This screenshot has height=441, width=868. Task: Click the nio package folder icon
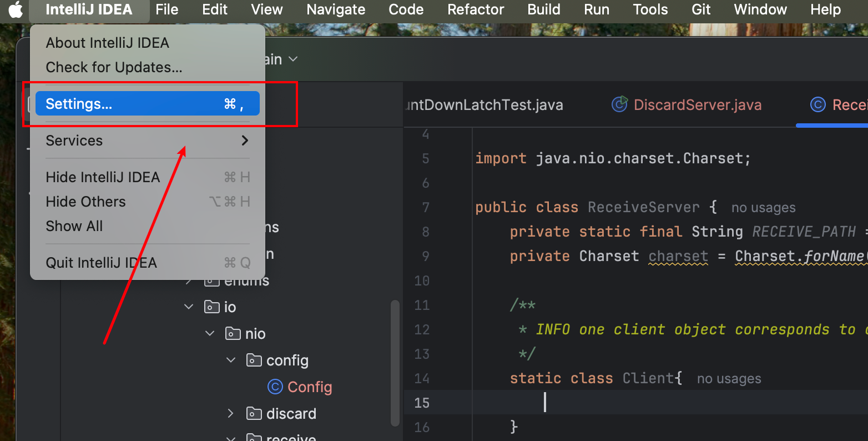pyautogui.click(x=233, y=333)
